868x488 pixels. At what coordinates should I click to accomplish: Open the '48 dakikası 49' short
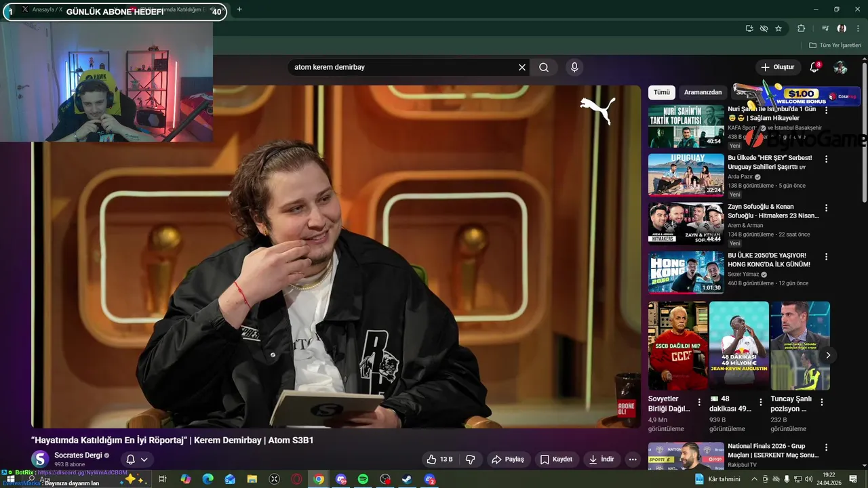[x=738, y=346]
